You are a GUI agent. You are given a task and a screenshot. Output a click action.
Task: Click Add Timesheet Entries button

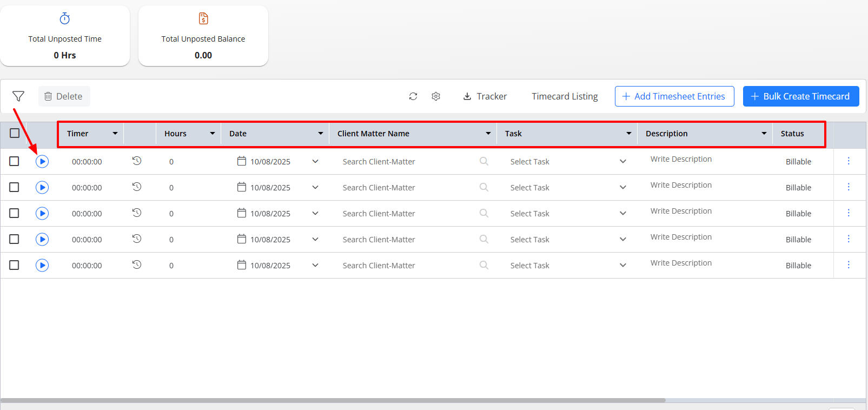tap(674, 96)
